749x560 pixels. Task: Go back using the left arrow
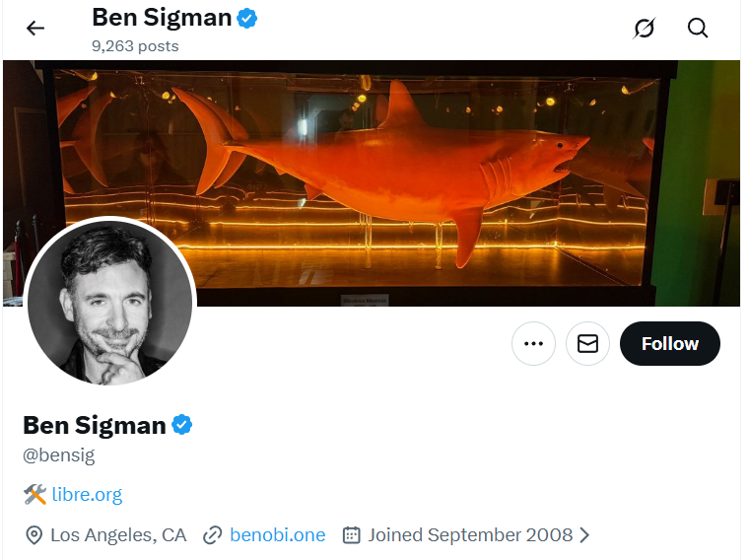35,28
